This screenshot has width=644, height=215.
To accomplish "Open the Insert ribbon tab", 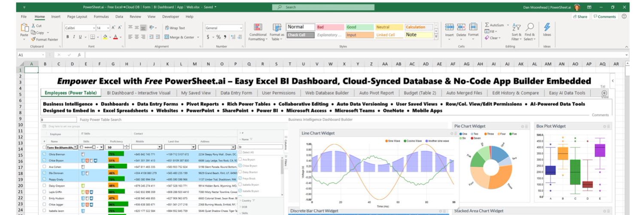I will (x=56, y=16).
